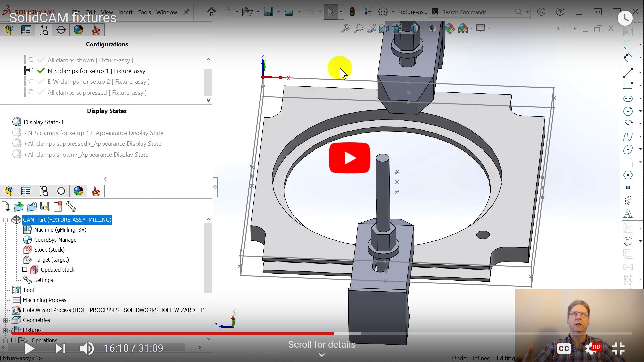Open the Rectangle tool dropdown arrow
Screen dimensions: 644x362
pyautogui.click(x=640, y=85)
